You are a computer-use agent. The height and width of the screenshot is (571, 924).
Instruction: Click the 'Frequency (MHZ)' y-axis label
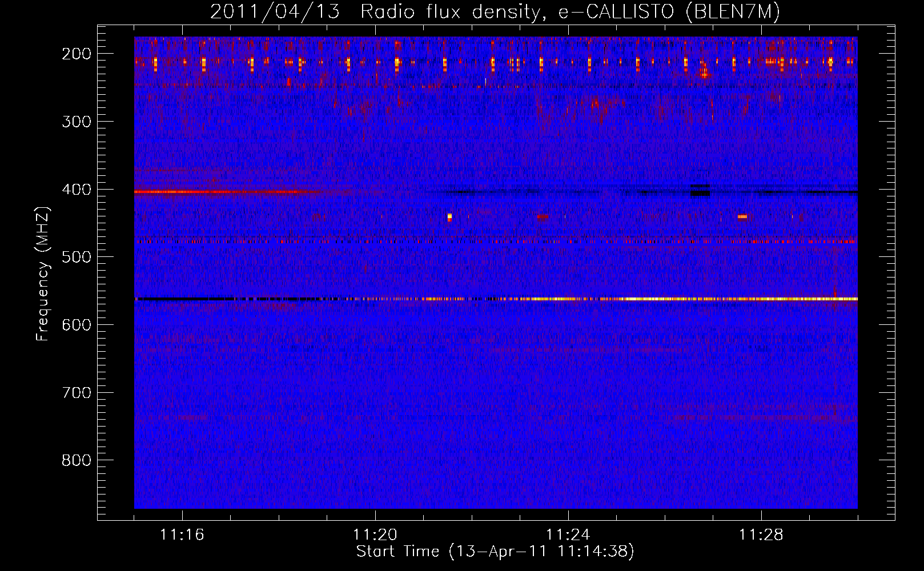(43, 274)
